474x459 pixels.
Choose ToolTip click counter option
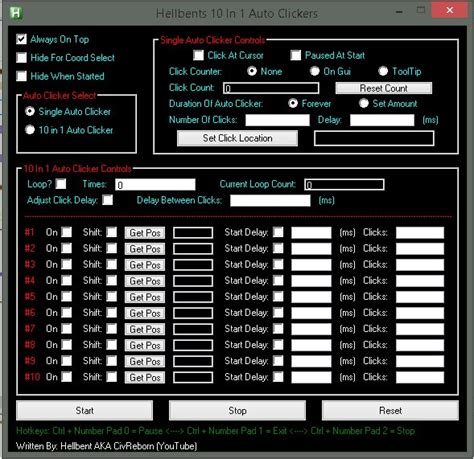(383, 71)
